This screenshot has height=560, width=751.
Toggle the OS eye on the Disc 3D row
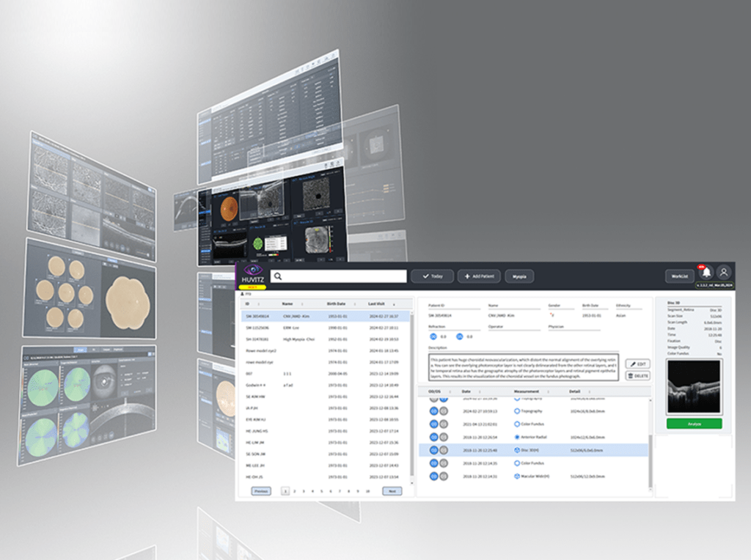(x=442, y=450)
